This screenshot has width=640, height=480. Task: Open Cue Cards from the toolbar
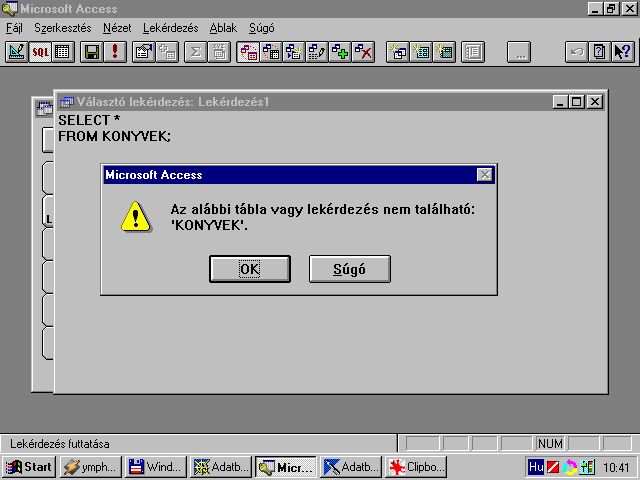click(x=600, y=52)
